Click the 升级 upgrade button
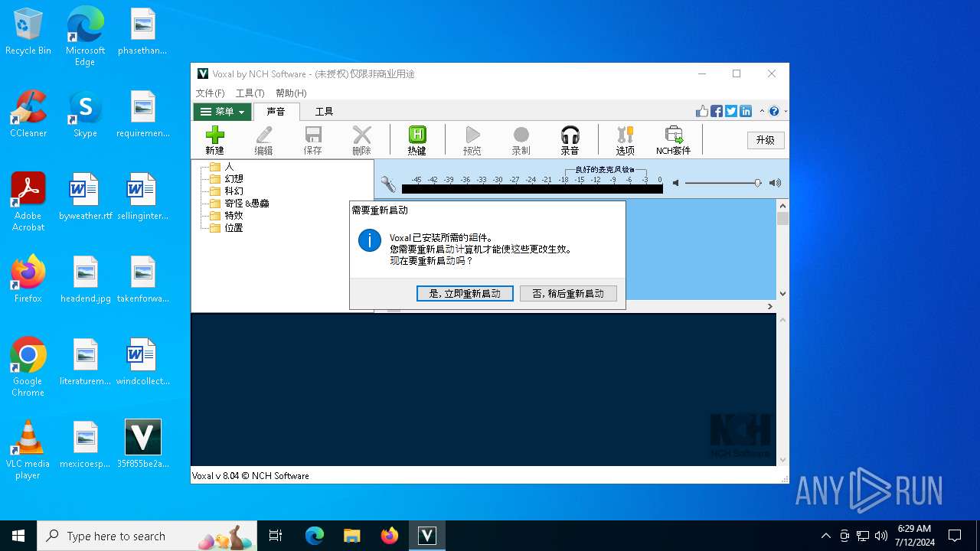Image resolution: width=980 pixels, height=551 pixels. coord(766,140)
